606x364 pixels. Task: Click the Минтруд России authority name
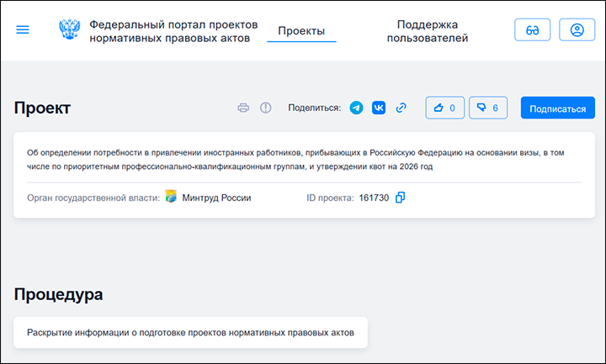pyautogui.click(x=216, y=198)
